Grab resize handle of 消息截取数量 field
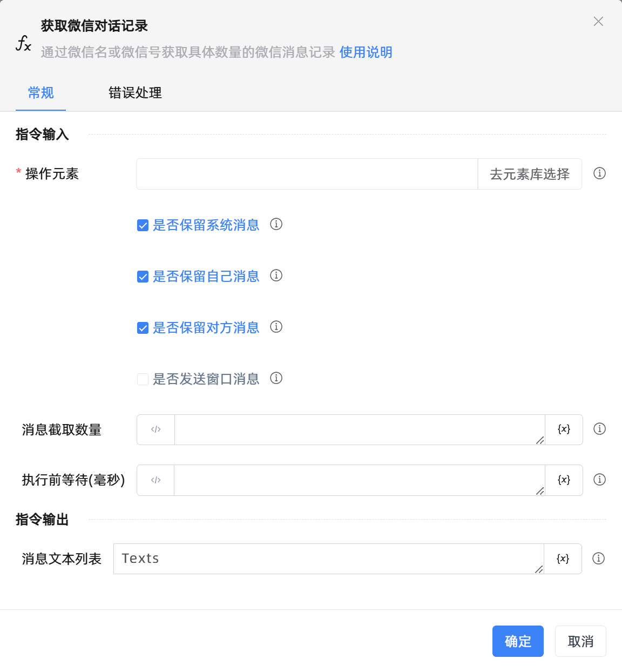 click(x=540, y=440)
